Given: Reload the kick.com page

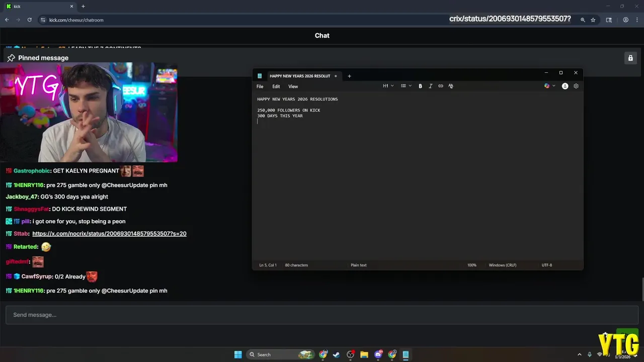Looking at the screenshot, I should (30, 20).
